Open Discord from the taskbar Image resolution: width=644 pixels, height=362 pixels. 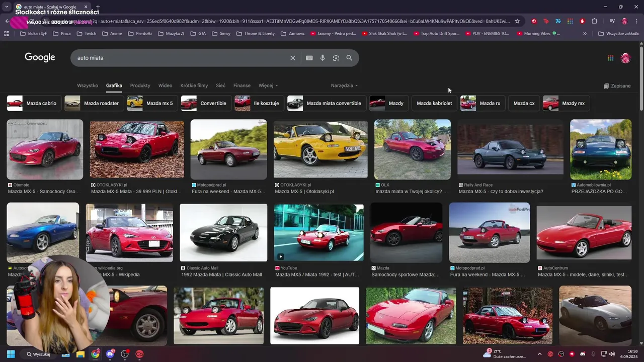click(110, 354)
